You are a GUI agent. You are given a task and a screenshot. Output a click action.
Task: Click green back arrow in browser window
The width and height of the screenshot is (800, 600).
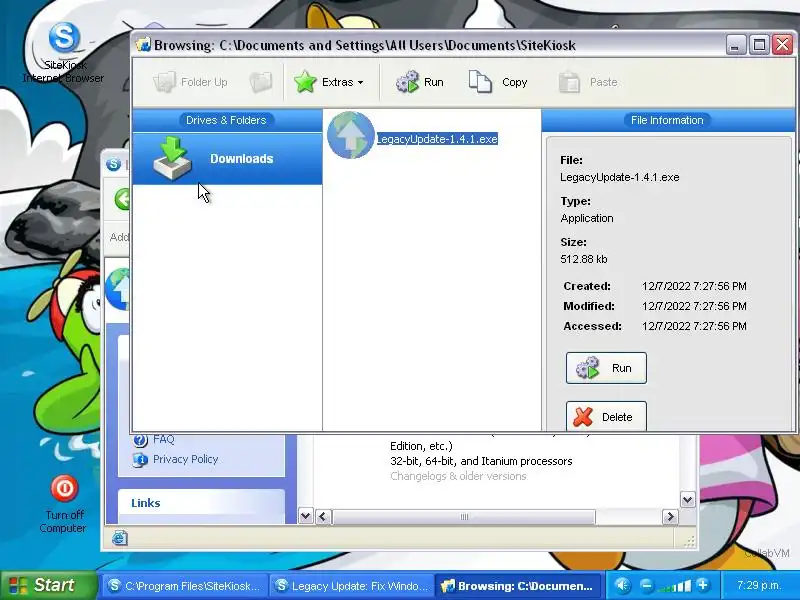(x=122, y=199)
